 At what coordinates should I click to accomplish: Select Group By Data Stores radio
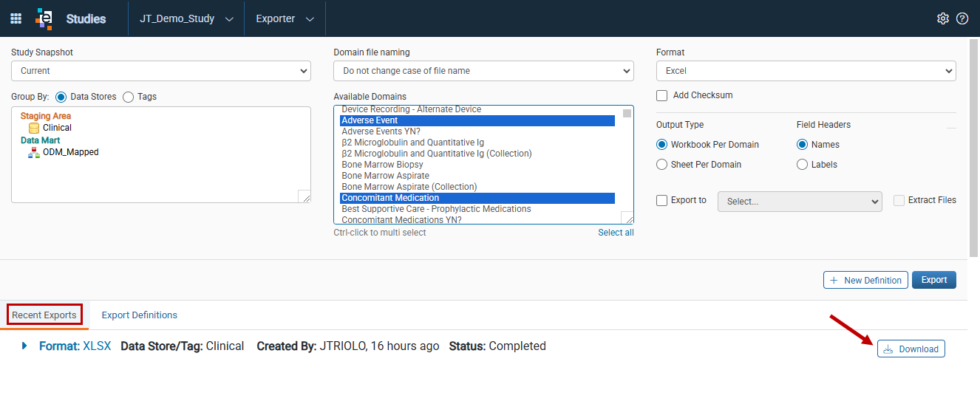61,97
